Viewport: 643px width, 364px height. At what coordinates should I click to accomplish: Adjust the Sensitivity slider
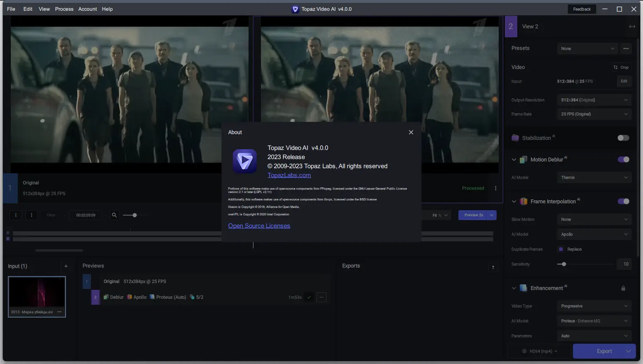pyautogui.click(x=585, y=264)
